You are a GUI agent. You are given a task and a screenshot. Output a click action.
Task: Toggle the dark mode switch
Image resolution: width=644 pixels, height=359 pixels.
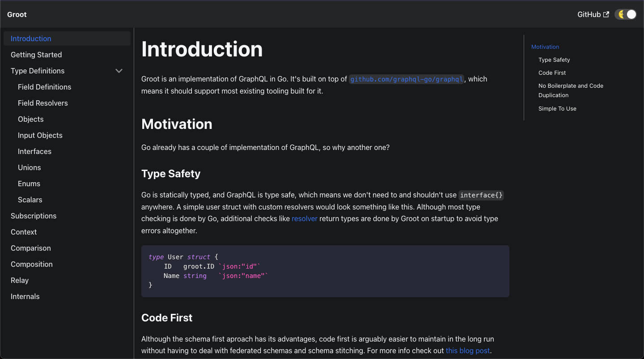point(625,14)
